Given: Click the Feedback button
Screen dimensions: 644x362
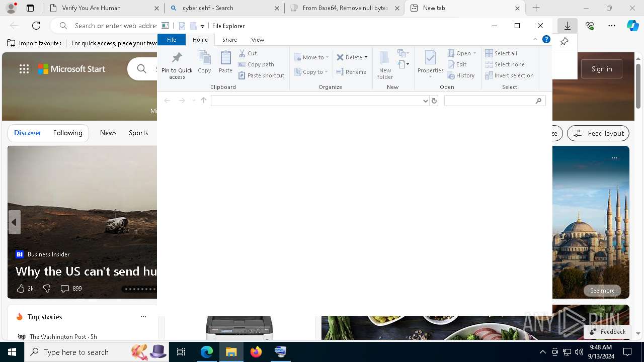Looking at the screenshot, I should tap(607, 332).
